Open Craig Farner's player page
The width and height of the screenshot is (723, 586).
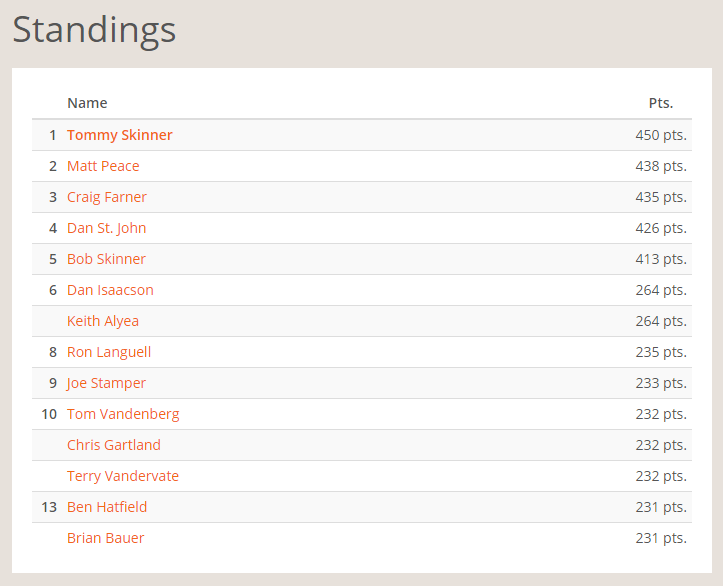pos(106,197)
